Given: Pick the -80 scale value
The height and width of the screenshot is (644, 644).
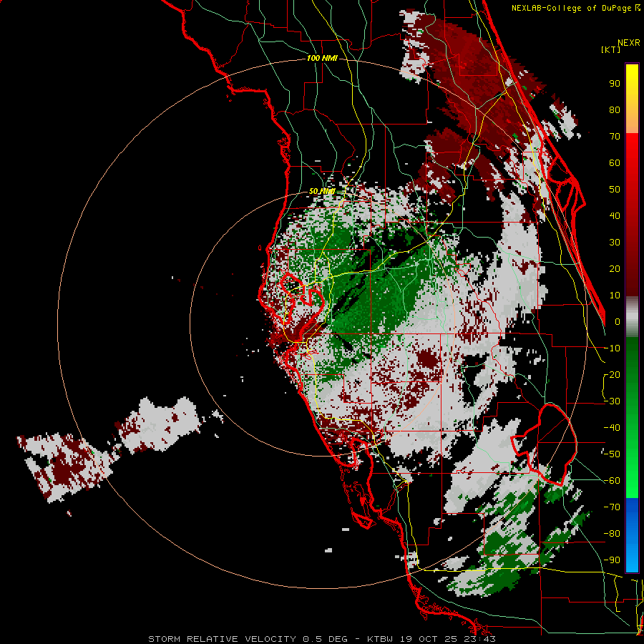Looking at the screenshot, I should click(612, 534).
